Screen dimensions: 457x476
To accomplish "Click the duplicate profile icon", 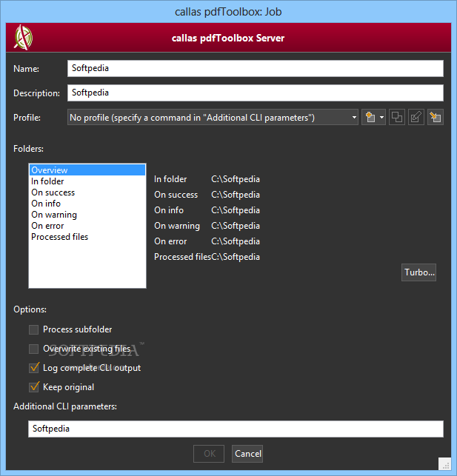I will click(397, 117).
